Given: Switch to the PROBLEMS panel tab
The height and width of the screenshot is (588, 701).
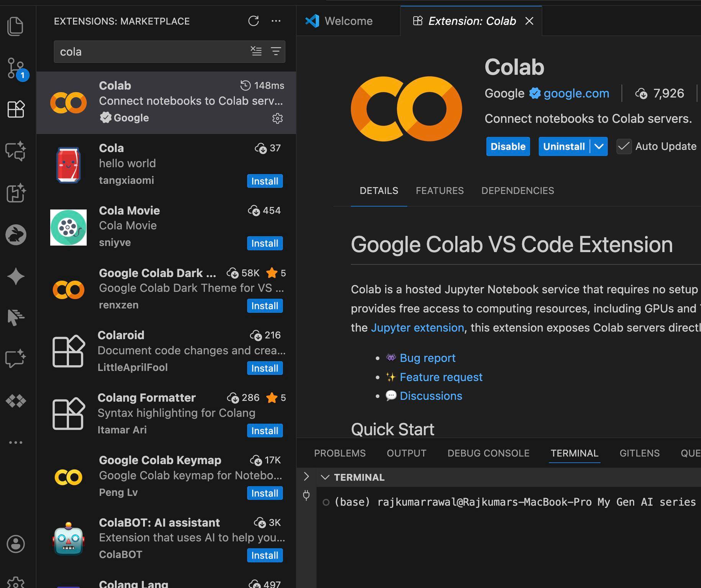Looking at the screenshot, I should coord(340,453).
